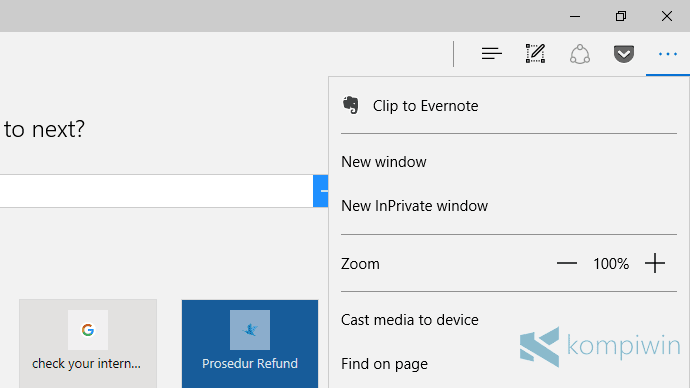Minimize the Edge window
Viewport: 690px width, 388px height.
[x=575, y=16]
